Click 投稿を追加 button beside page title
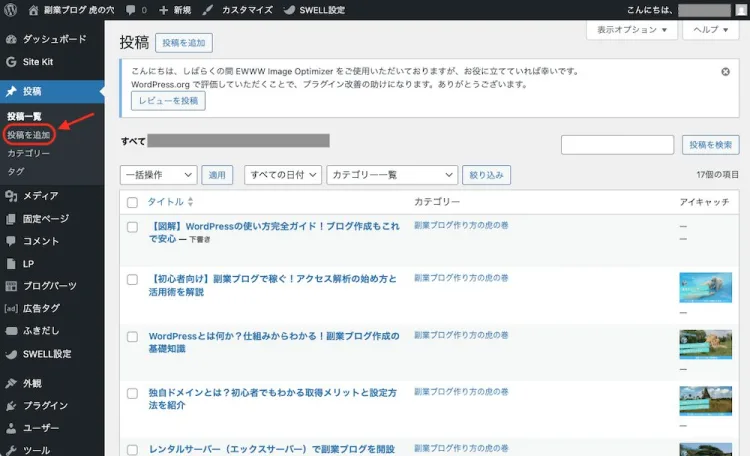Screen dimensions: 750x456 pos(184,43)
